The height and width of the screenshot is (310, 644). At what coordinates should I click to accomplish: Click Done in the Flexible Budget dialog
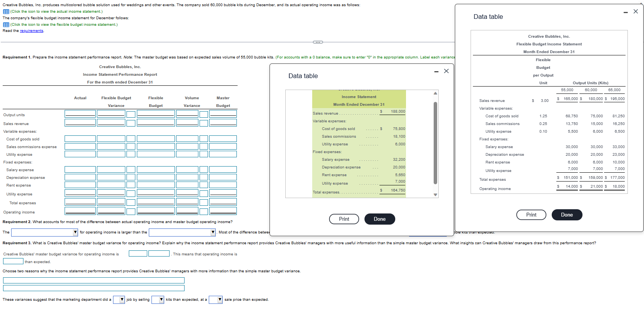tap(567, 215)
